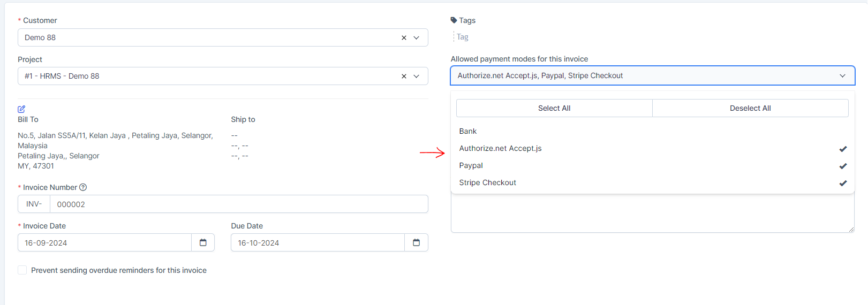Expand the Project dropdown chevron

point(417,76)
